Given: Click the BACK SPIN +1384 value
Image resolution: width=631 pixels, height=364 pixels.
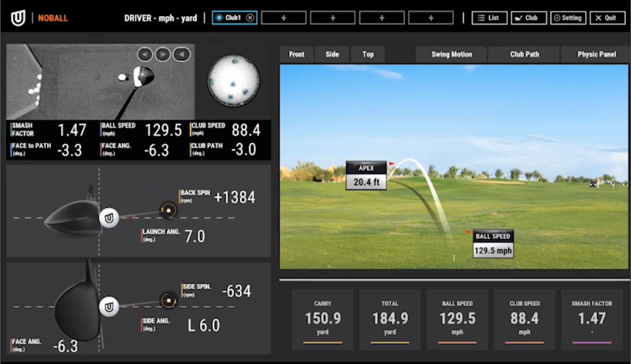Looking at the screenshot, I should [x=235, y=198].
